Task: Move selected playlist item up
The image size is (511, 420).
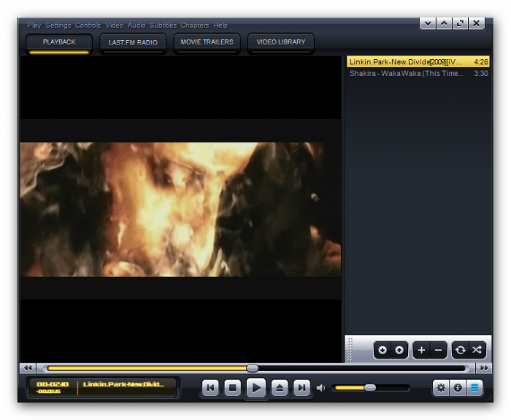Action: 399,350
